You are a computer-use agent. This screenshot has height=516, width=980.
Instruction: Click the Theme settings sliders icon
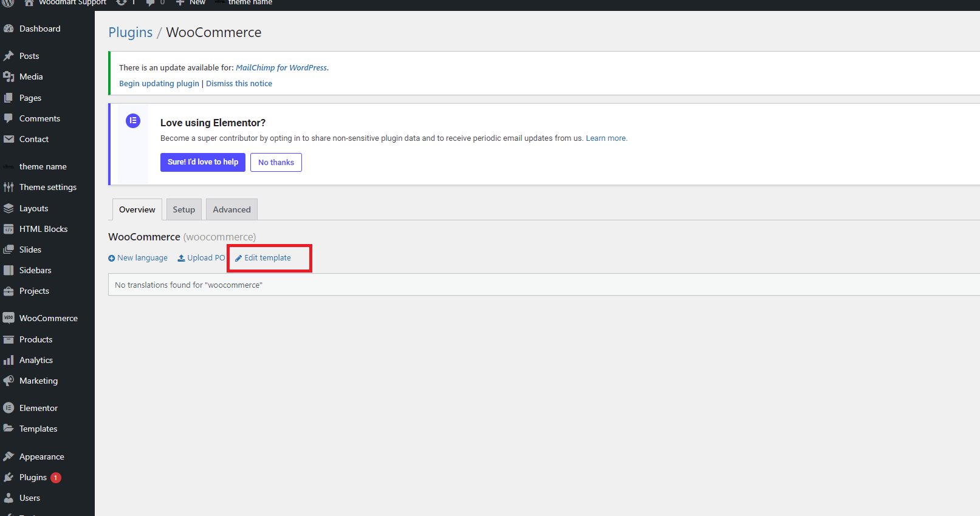tap(9, 187)
